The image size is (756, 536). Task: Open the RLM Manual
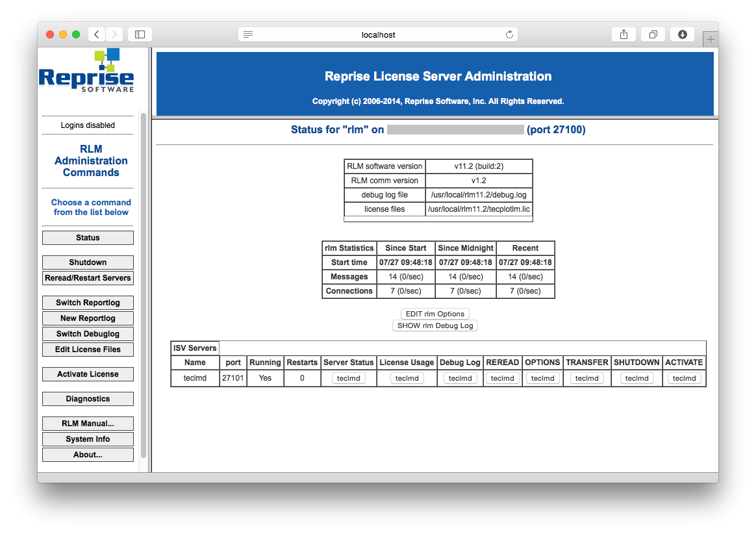88,424
